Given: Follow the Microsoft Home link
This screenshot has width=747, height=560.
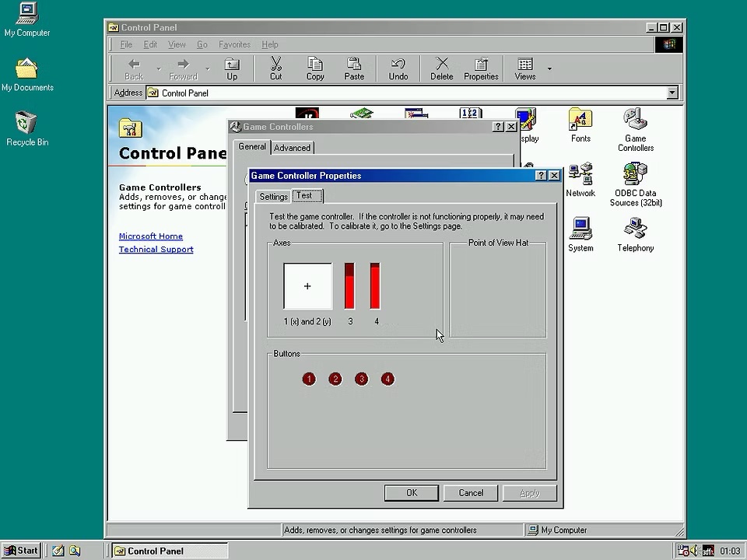Looking at the screenshot, I should pyautogui.click(x=151, y=236).
